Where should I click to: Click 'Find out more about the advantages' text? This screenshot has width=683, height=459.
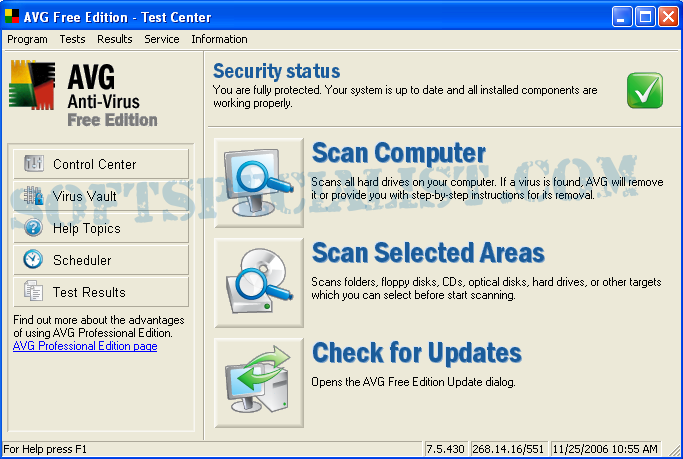click(98, 327)
